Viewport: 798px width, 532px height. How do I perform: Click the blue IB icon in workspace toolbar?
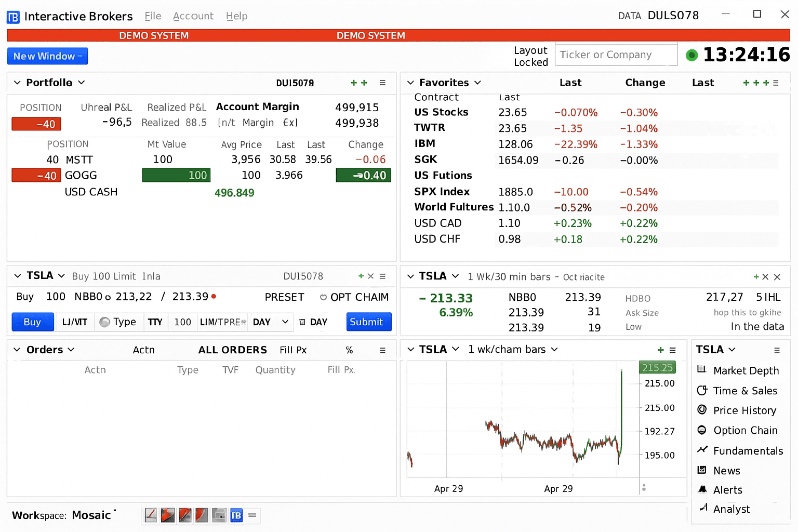click(x=236, y=515)
